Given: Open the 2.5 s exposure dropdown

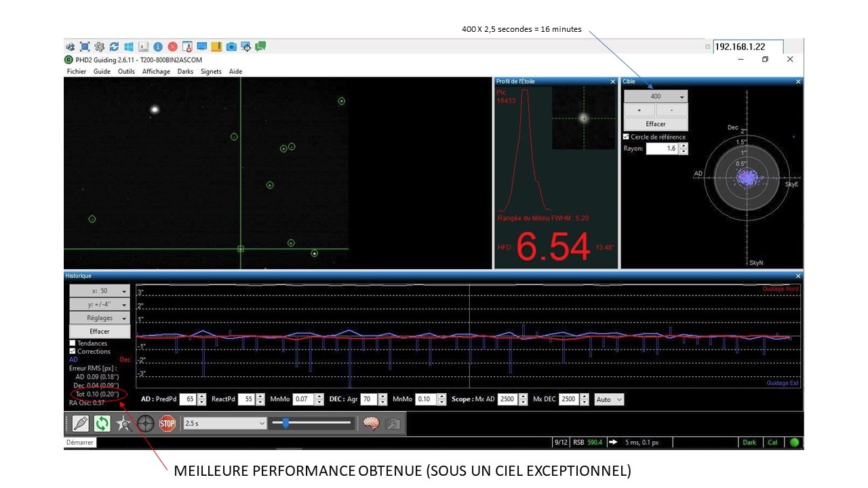Looking at the screenshot, I should [225, 424].
